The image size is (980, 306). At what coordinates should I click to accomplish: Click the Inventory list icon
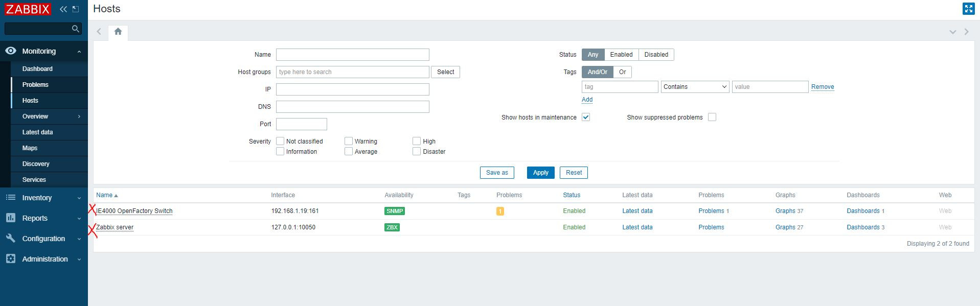coord(11,198)
